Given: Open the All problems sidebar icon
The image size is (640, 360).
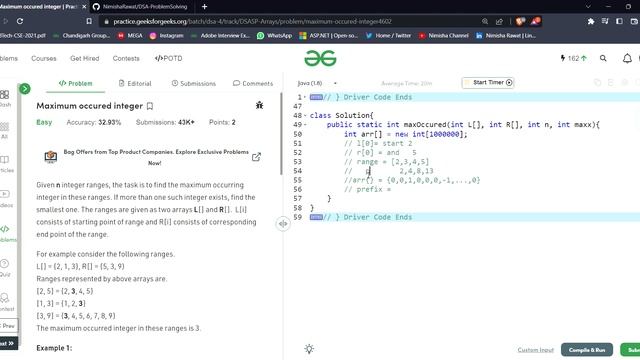Looking at the screenshot, I should 4,131.
